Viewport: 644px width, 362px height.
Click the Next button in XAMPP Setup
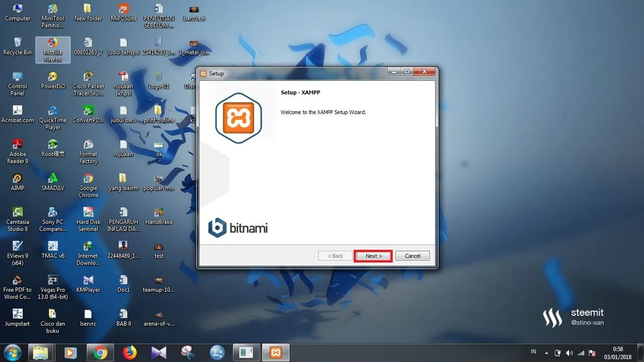pos(373,256)
